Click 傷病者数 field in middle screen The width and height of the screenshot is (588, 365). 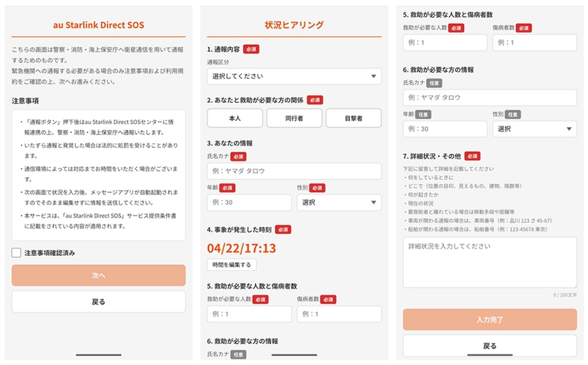tap(339, 314)
